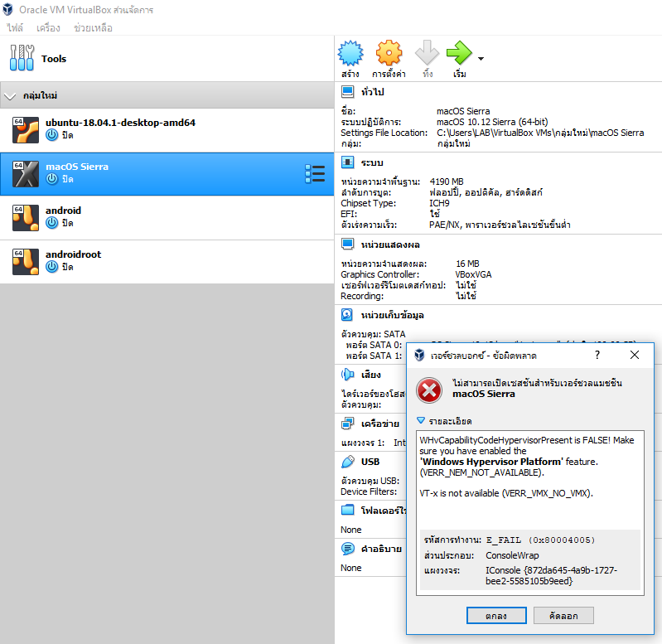Open the ไฟล์ (File) menu
This screenshot has width=662, height=644.
pos(15,28)
